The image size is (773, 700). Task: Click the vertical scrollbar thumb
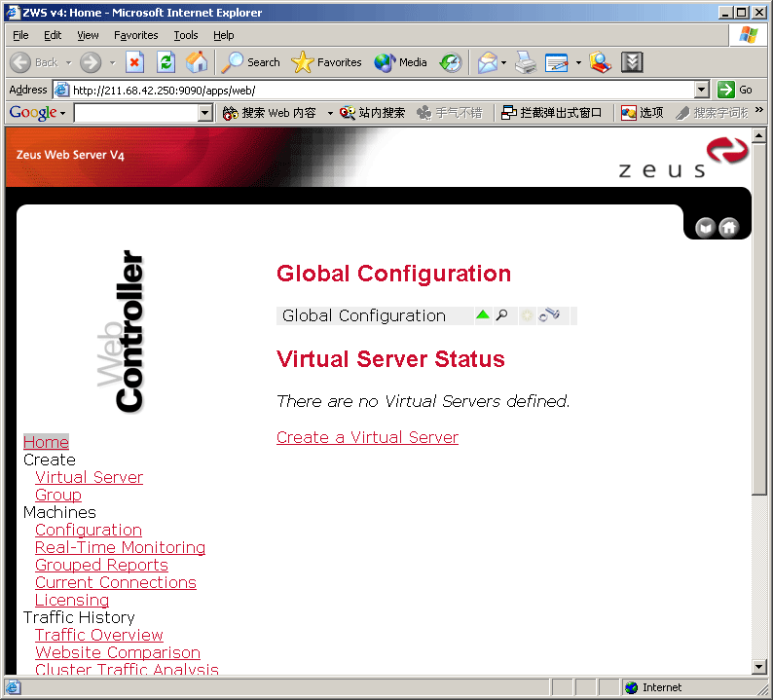click(759, 318)
